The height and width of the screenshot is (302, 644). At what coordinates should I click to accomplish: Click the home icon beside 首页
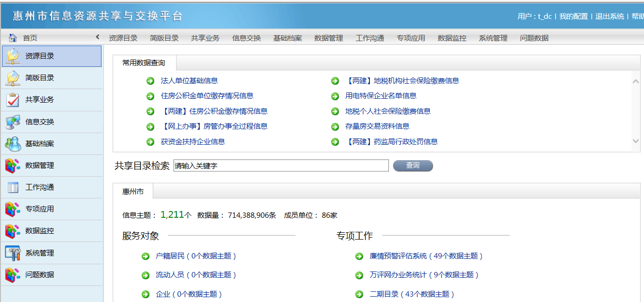coord(13,38)
